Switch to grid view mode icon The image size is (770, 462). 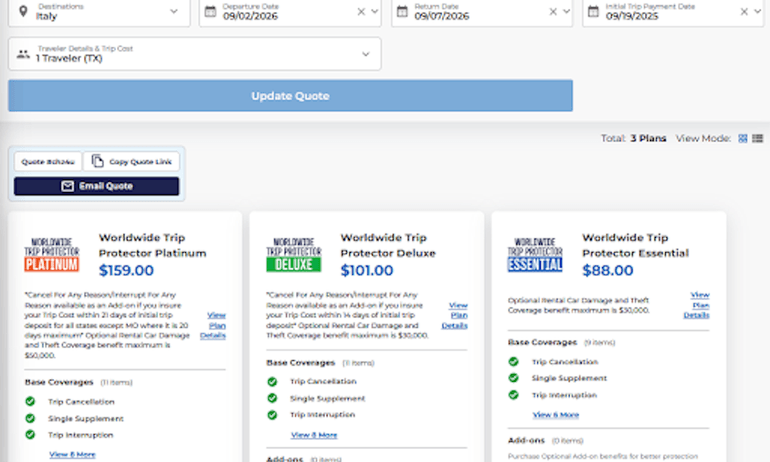743,138
